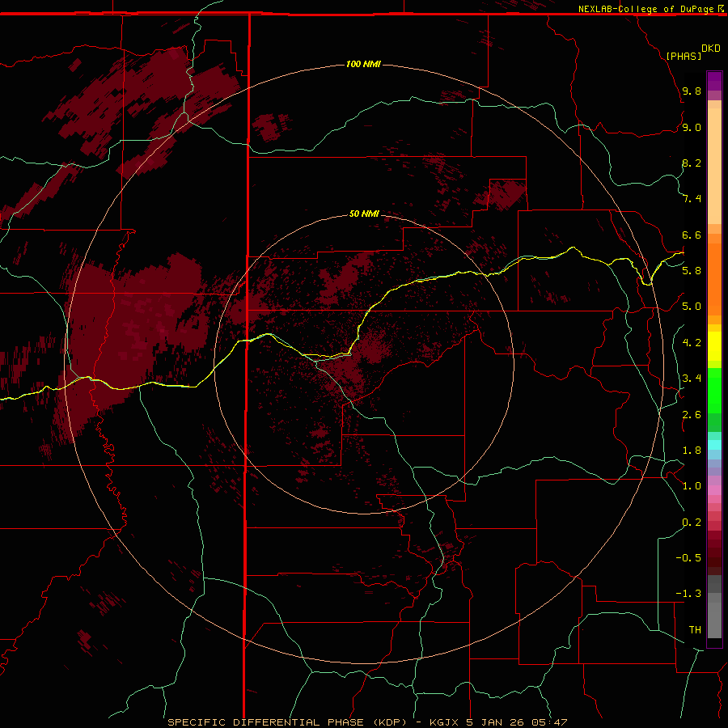
Task: Click the 8.2 value on the color scale
Action: coord(692,163)
